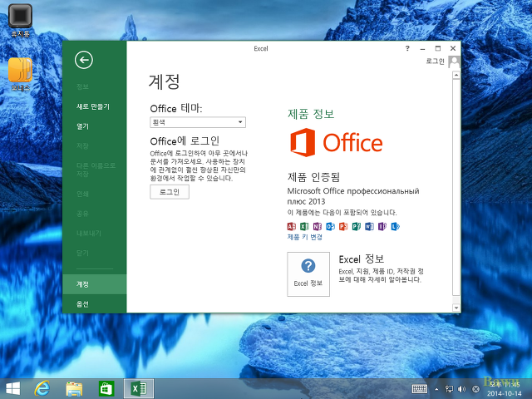This screenshot has height=399, width=532.
Task: Click the volume speaker tray icon
Action: pos(461,389)
